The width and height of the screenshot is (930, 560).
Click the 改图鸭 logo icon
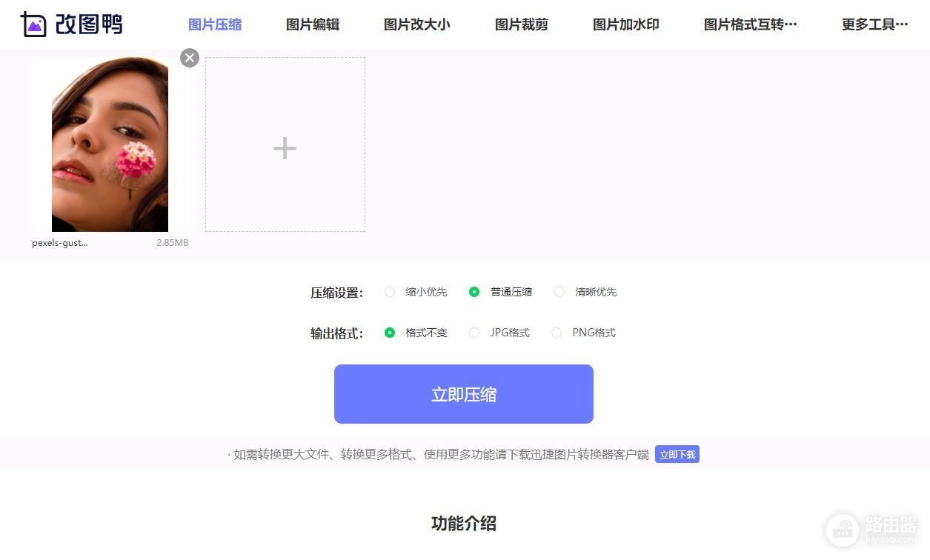(33, 24)
